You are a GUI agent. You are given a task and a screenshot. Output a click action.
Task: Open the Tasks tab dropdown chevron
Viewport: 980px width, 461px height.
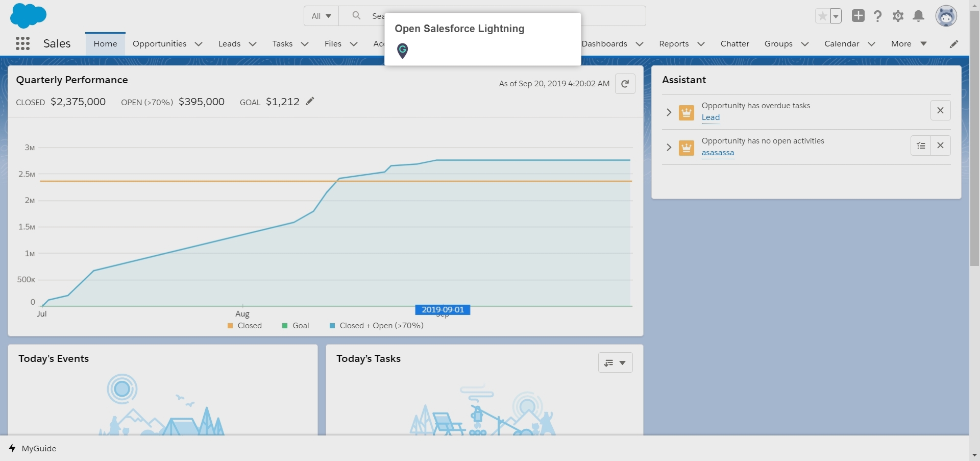pyautogui.click(x=305, y=44)
